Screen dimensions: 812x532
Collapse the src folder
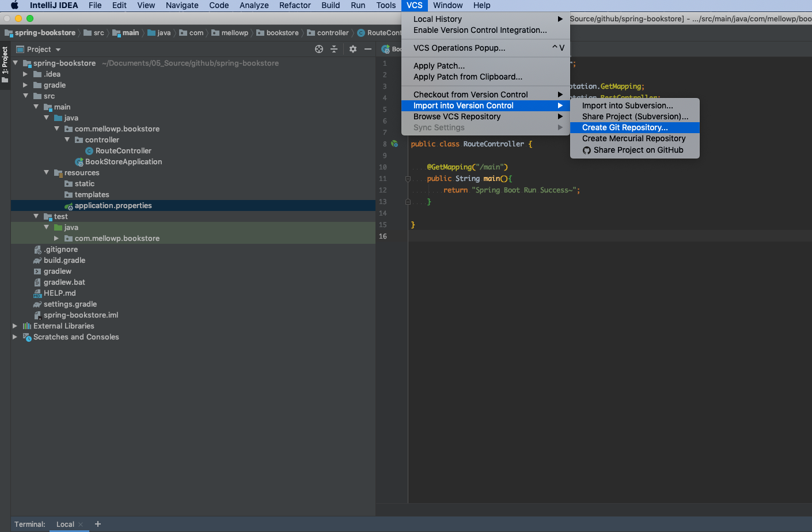pos(25,96)
